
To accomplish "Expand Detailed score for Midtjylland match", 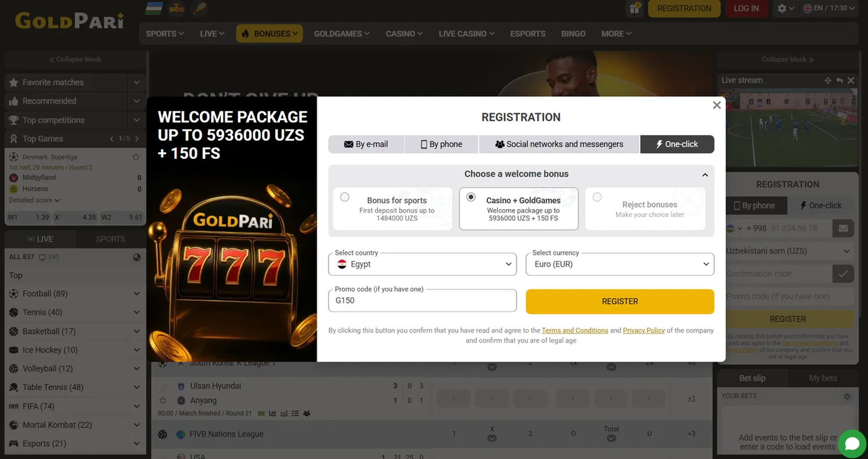I will pyautogui.click(x=34, y=200).
